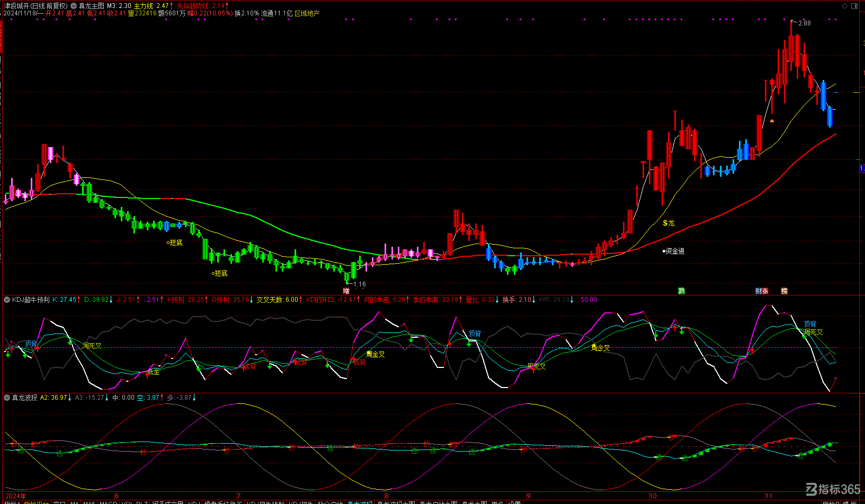Click the 周金叉 label below 8 month
865x504 pixels.
(376, 354)
